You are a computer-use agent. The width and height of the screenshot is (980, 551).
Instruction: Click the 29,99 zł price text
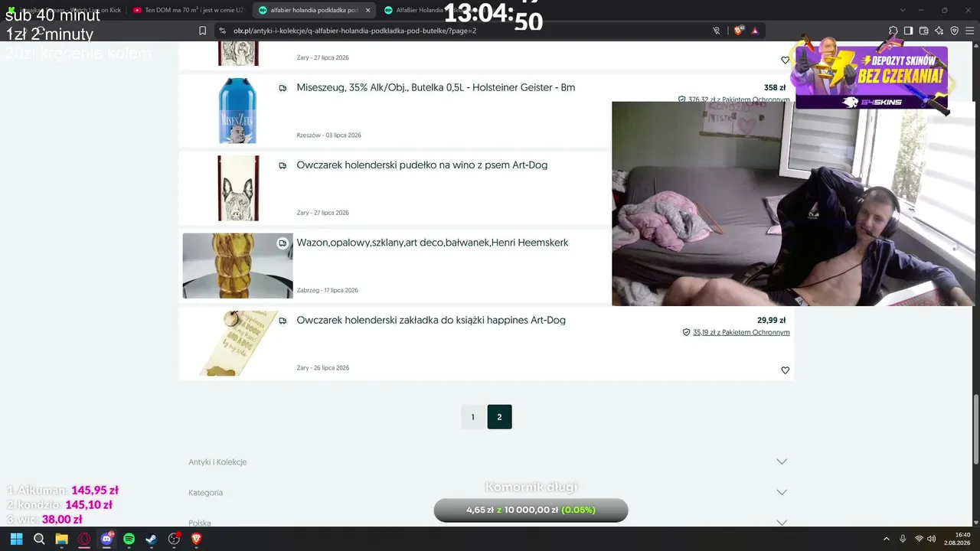pos(772,320)
